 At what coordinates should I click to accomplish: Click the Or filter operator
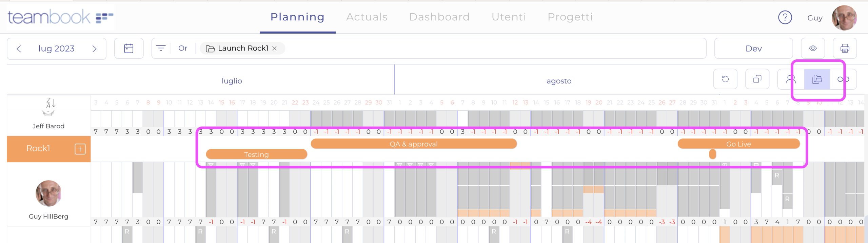[x=183, y=49]
